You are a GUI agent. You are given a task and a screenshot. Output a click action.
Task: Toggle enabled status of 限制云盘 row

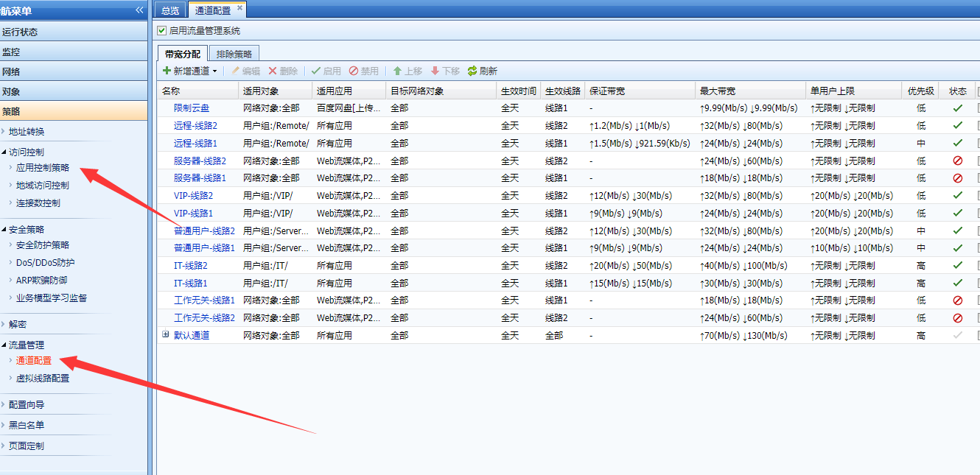coord(957,108)
